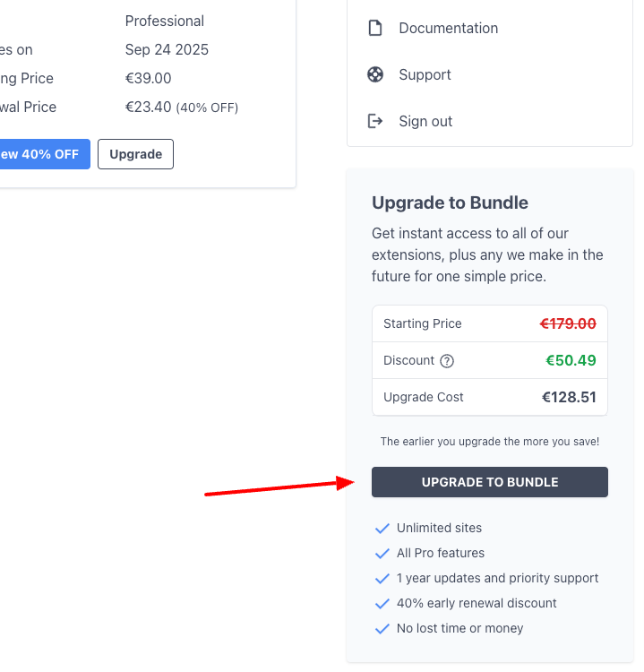Click the checkmark by 1 year updates
The height and width of the screenshot is (672, 644).
(x=382, y=579)
